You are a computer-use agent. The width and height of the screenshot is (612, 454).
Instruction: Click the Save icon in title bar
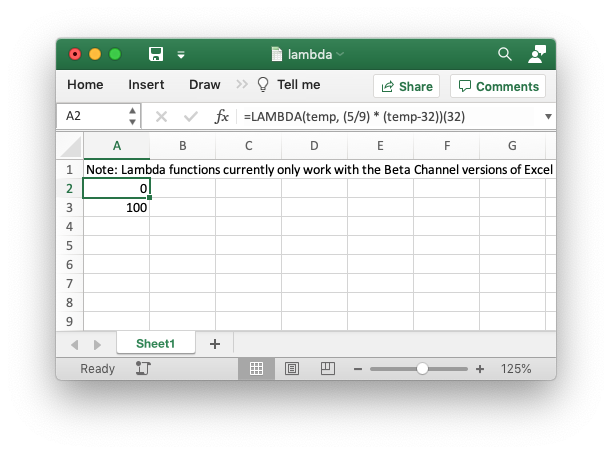coord(156,54)
